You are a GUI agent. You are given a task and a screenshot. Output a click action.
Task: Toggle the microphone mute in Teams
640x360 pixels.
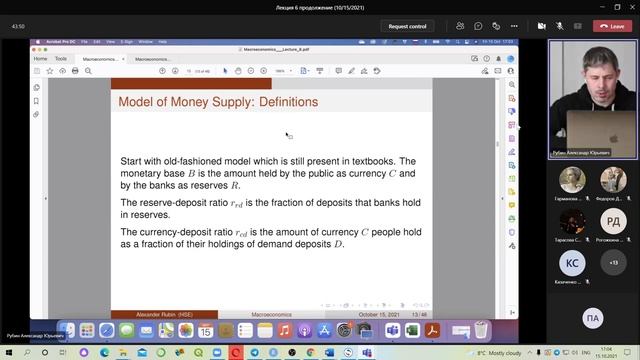pyautogui.click(x=560, y=26)
